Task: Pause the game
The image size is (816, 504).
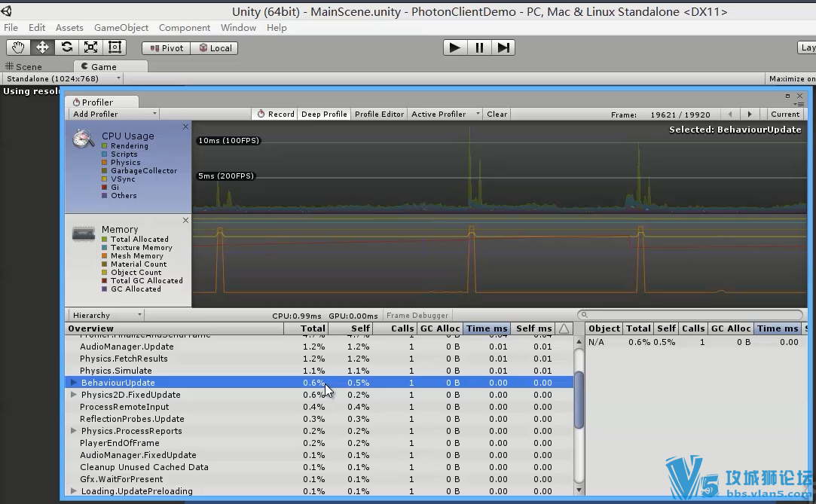Action: [479, 47]
